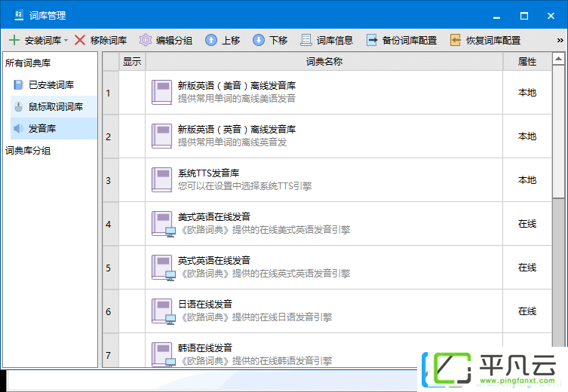Click the book icon of 美式英语在线发音
Image resolution: width=568 pixels, height=392 pixels.
163,224
